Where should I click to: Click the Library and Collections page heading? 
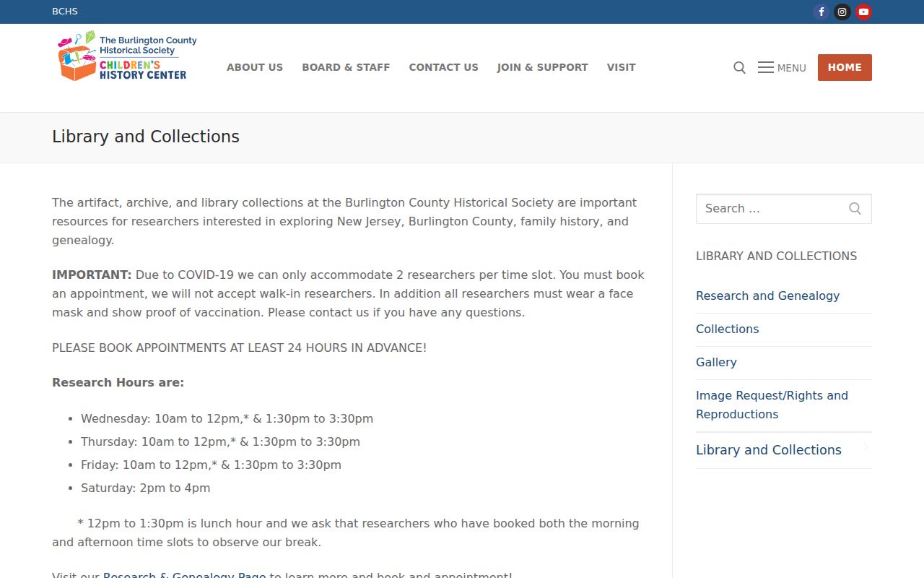pos(146,137)
